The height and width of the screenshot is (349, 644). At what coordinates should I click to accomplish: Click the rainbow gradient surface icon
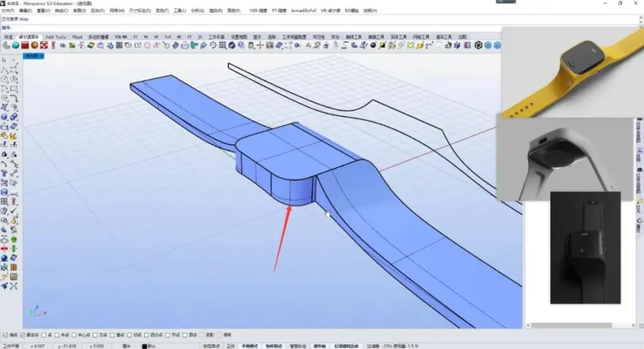pyautogui.click(x=91, y=45)
